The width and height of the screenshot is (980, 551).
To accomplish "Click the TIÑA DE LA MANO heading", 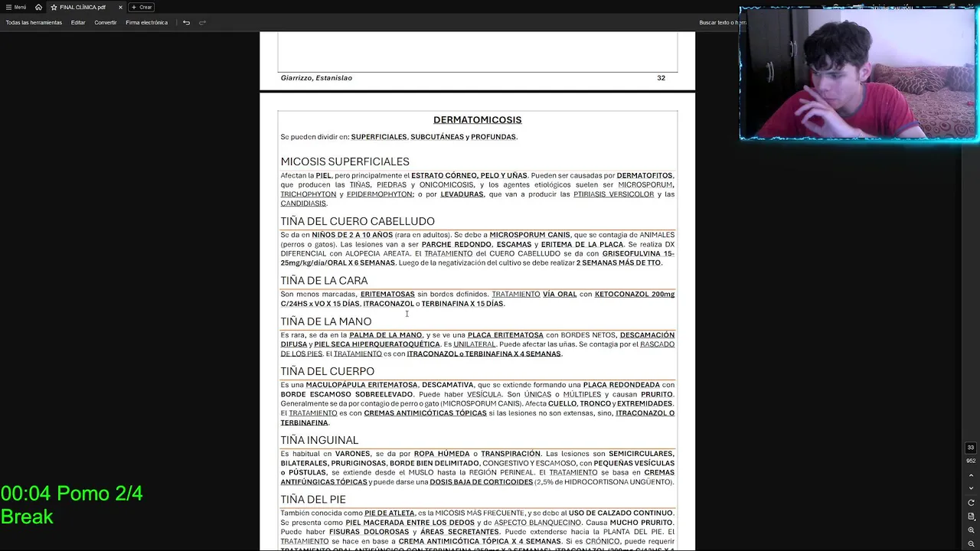I will pyautogui.click(x=325, y=321).
